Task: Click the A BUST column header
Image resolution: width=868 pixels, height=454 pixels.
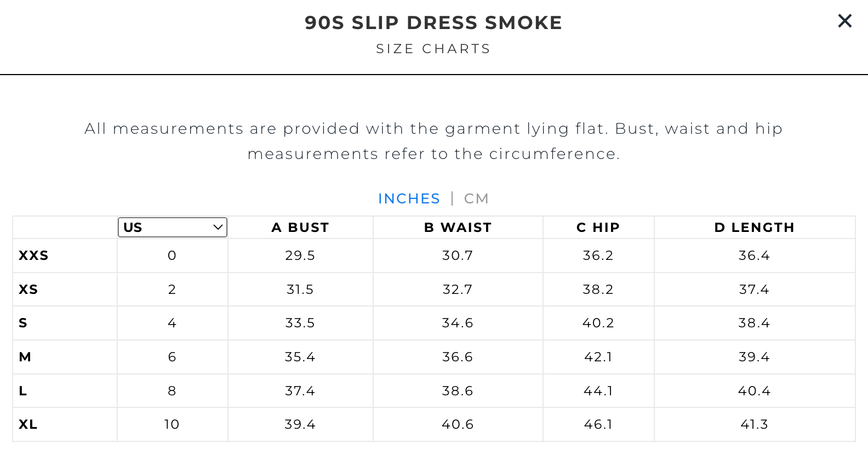Action: coord(300,228)
